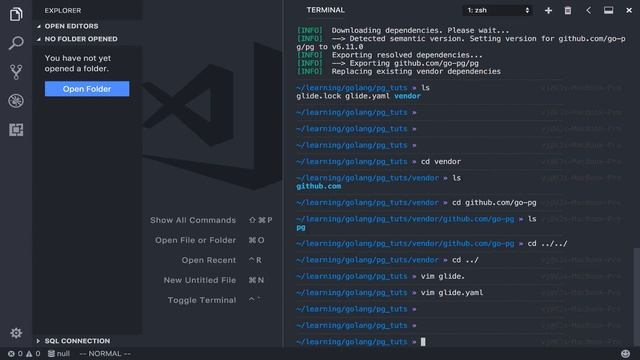Click the 'cd ../../' command line

[x=547, y=244]
